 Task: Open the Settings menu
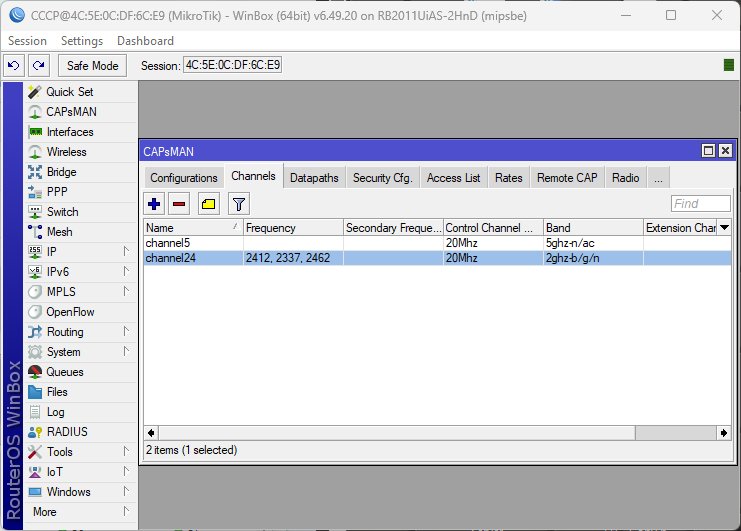[82, 41]
